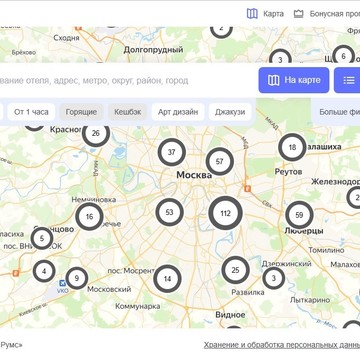Enable the Джакузи filter chip
This screenshot has height=360, width=360.
(x=230, y=112)
